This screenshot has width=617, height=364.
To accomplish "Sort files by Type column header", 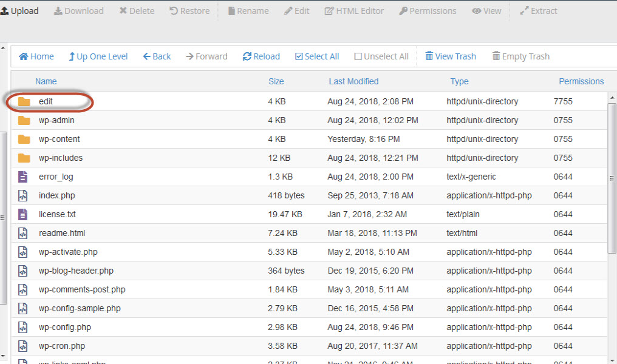I will pyautogui.click(x=459, y=81).
